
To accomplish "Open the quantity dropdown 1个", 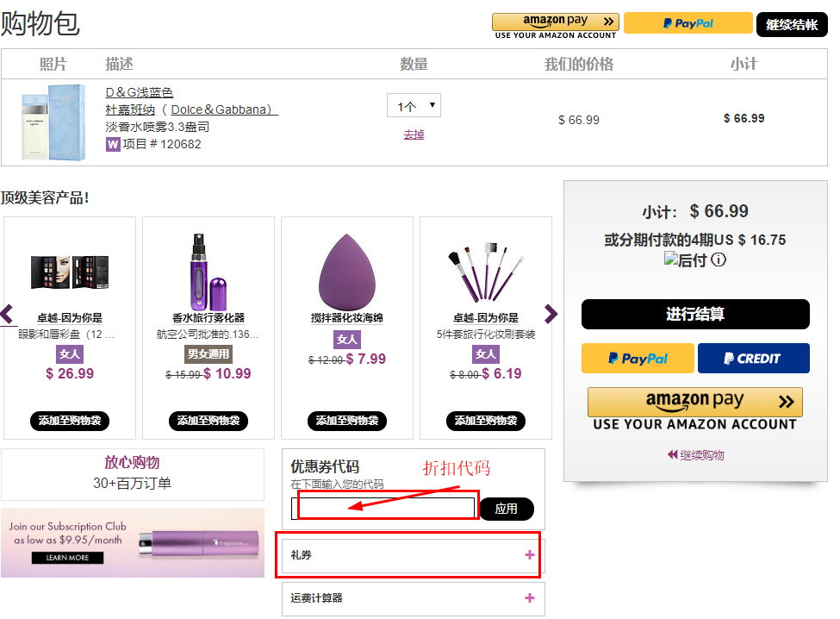I will (x=414, y=106).
